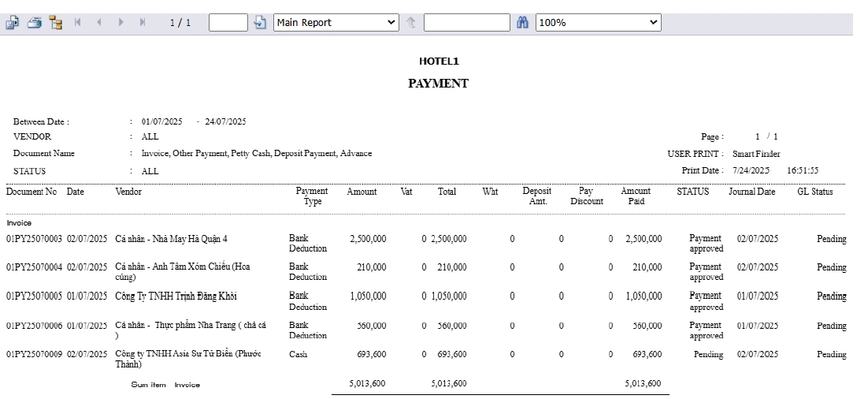The width and height of the screenshot is (868, 399).
Task: Open the Main Report dropdown
Action: 336,23
